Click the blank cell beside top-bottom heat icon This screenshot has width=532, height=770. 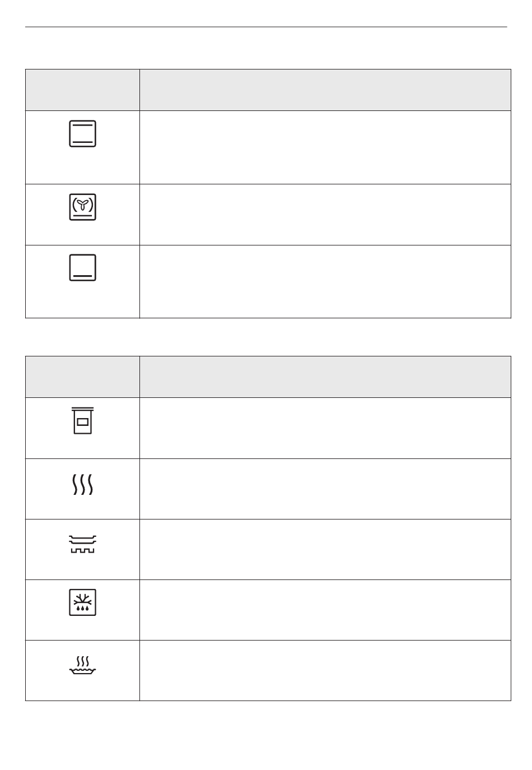tap(325, 147)
